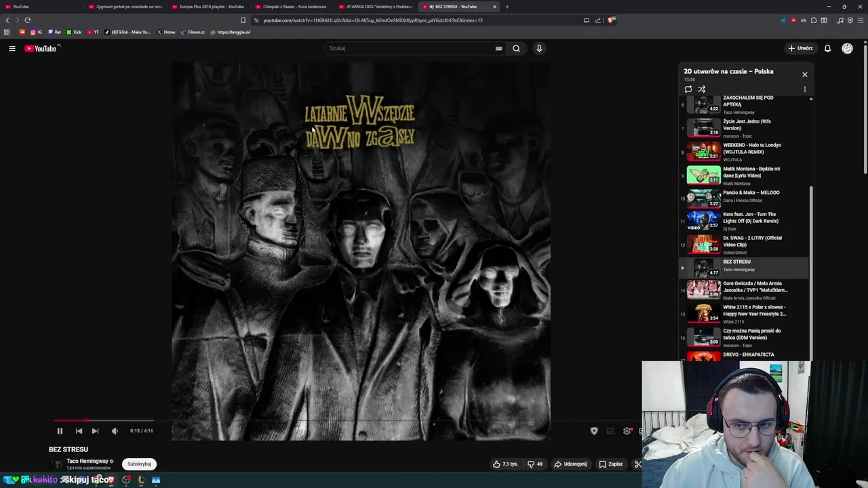Play WEEKEND - Halo tu Londyn remix
The image size is (868, 488).
pos(745,152)
